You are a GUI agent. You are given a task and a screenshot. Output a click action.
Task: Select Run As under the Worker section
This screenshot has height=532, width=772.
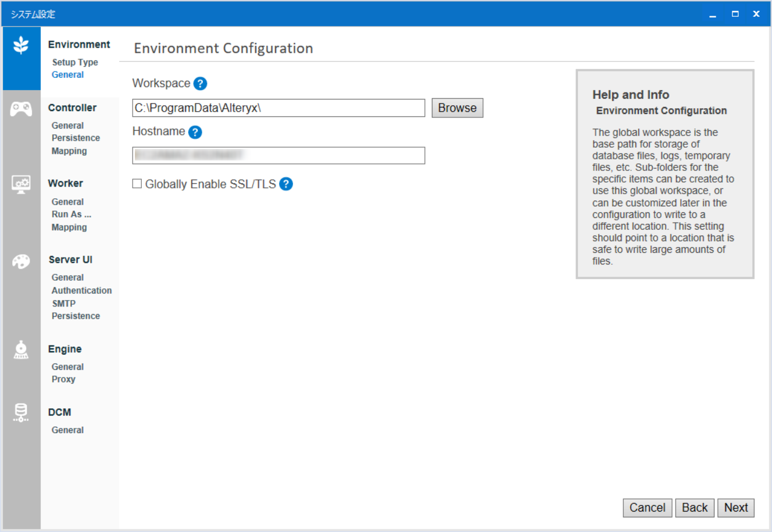[72, 214]
